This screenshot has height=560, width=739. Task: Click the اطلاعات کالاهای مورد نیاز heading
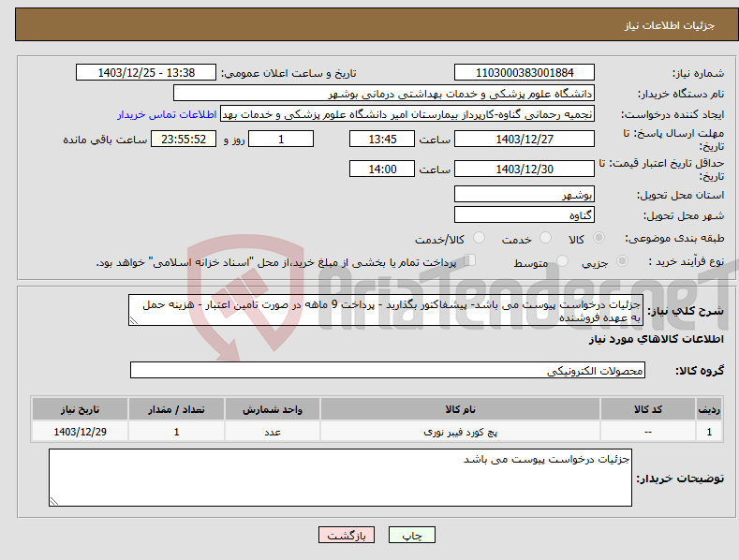click(x=656, y=339)
